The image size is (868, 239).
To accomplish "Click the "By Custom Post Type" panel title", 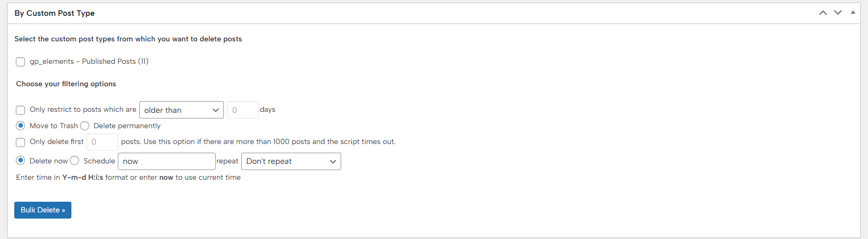I will click(x=55, y=13).
